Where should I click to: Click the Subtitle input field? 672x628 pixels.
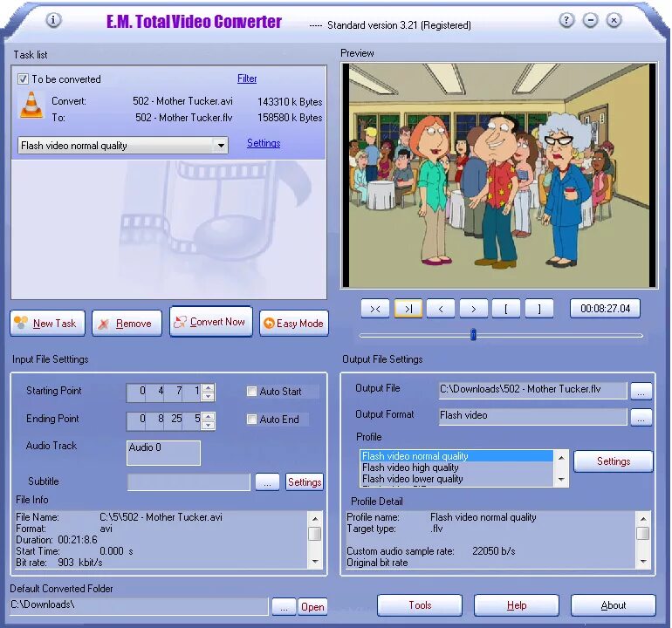coord(189,482)
